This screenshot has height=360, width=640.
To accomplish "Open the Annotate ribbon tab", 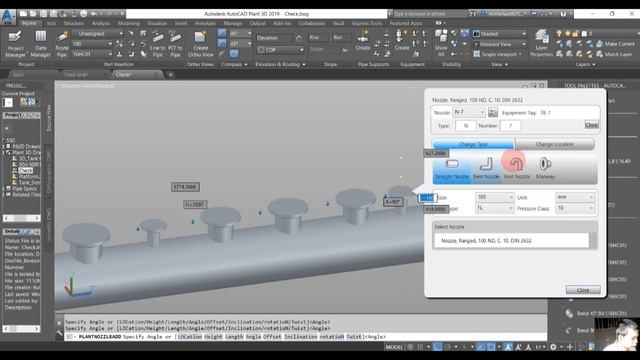I will point(205,23).
